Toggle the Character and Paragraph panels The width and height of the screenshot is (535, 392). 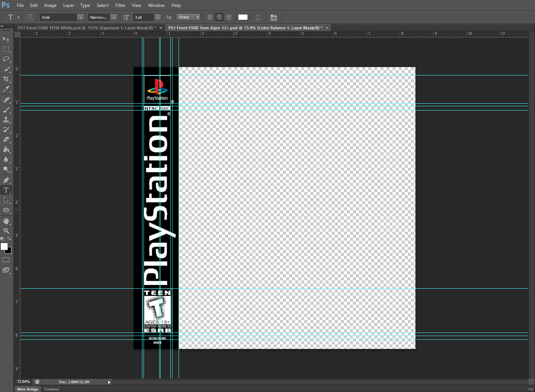pos(273,17)
